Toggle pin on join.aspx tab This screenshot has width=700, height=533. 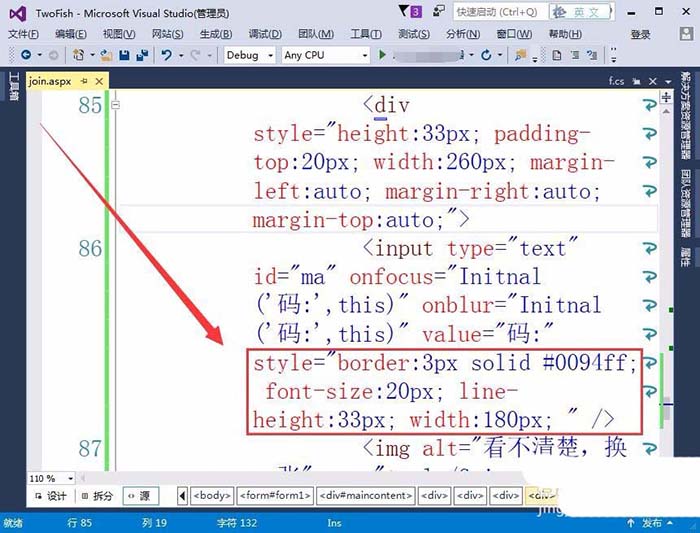[84, 81]
